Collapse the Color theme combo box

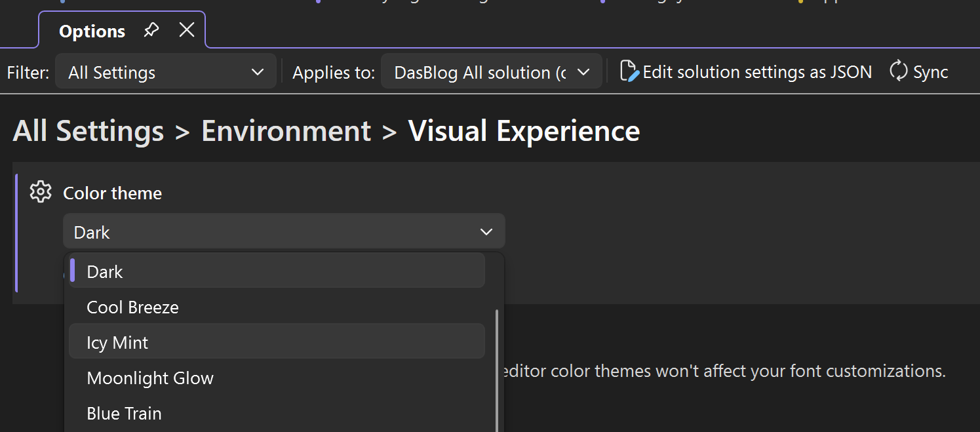click(486, 231)
